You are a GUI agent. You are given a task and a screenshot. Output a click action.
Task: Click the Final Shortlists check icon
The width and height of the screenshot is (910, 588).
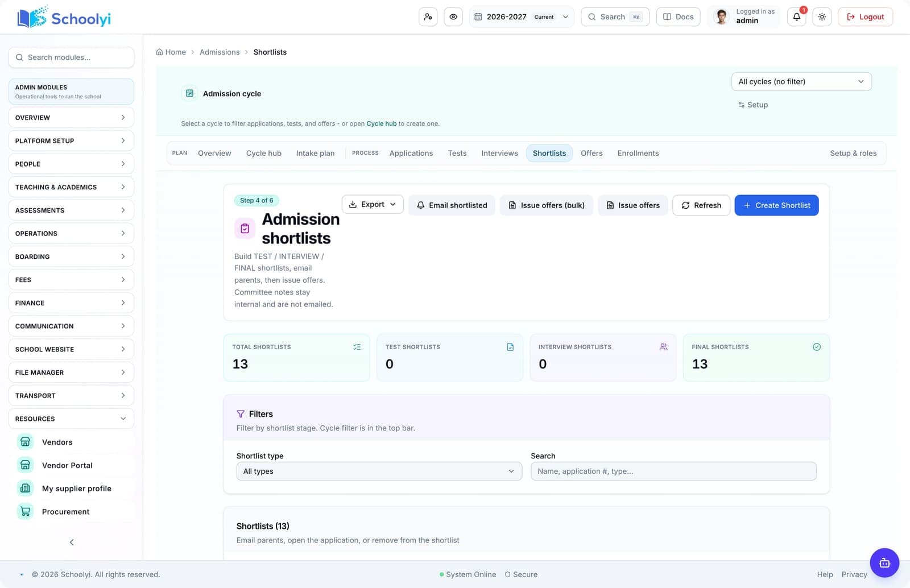[817, 347]
